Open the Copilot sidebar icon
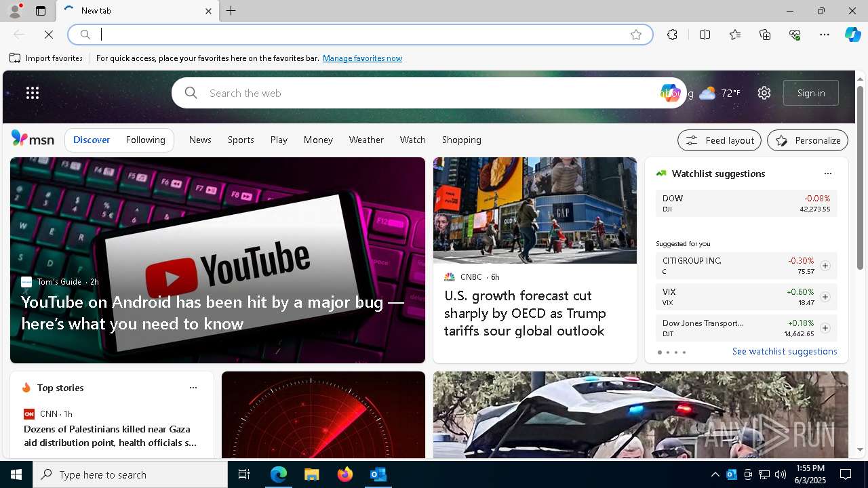Viewport: 868px width, 488px height. (x=852, y=35)
